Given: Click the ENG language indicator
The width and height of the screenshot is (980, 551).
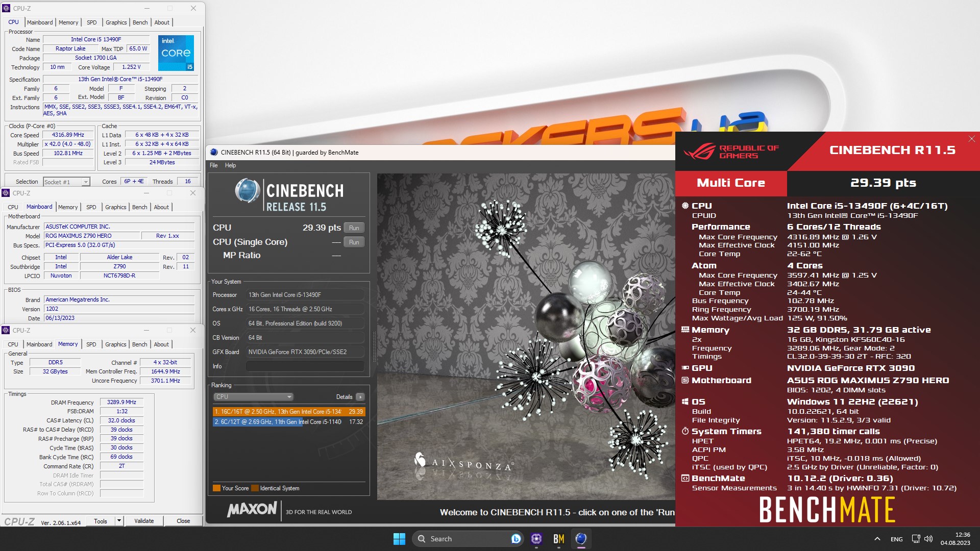Looking at the screenshot, I should click(x=896, y=539).
